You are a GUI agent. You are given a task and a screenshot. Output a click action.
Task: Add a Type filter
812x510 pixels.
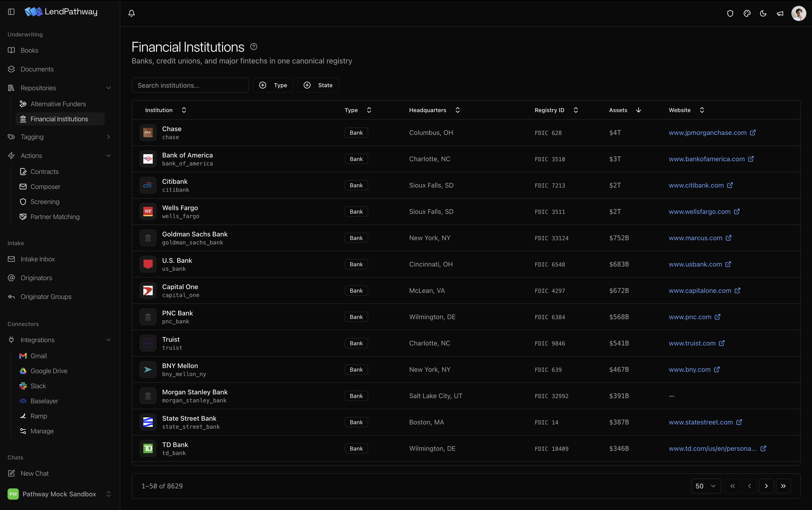coord(273,85)
